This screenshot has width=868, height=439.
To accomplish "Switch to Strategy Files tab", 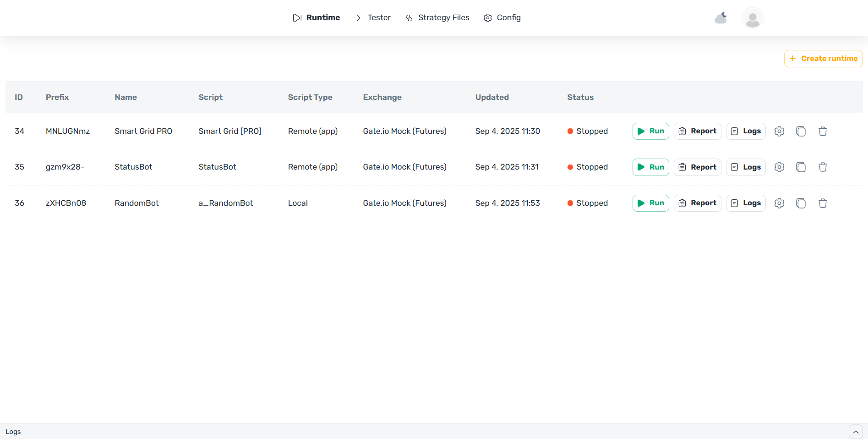I will point(437,17).
